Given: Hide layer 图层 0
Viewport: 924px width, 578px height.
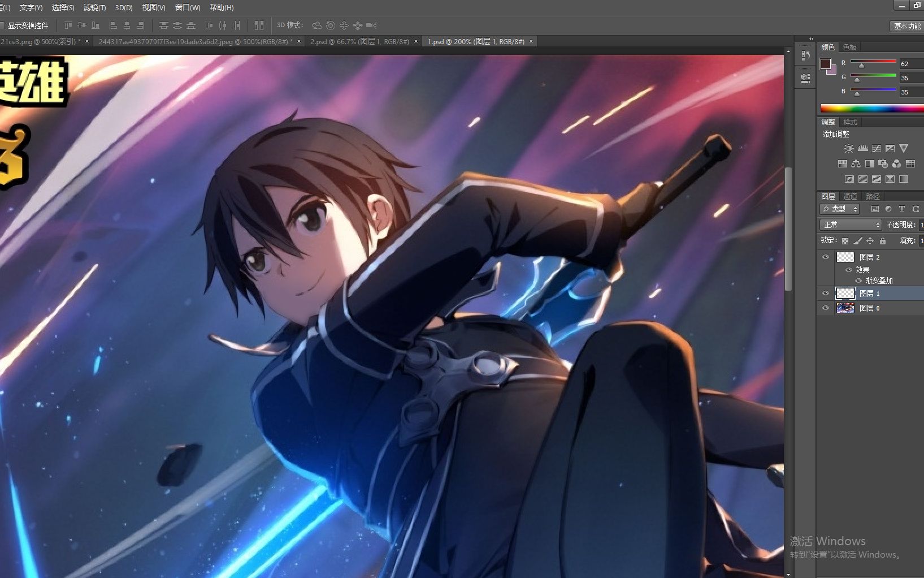Looking at the screenshot, I should [826, 308].
